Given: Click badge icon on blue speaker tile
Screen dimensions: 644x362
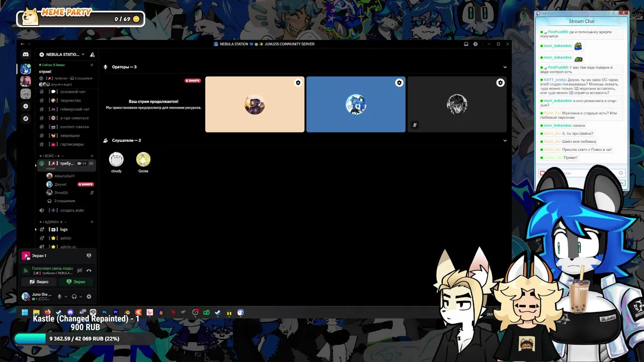Looking at the screenshot, I should 399,83.
